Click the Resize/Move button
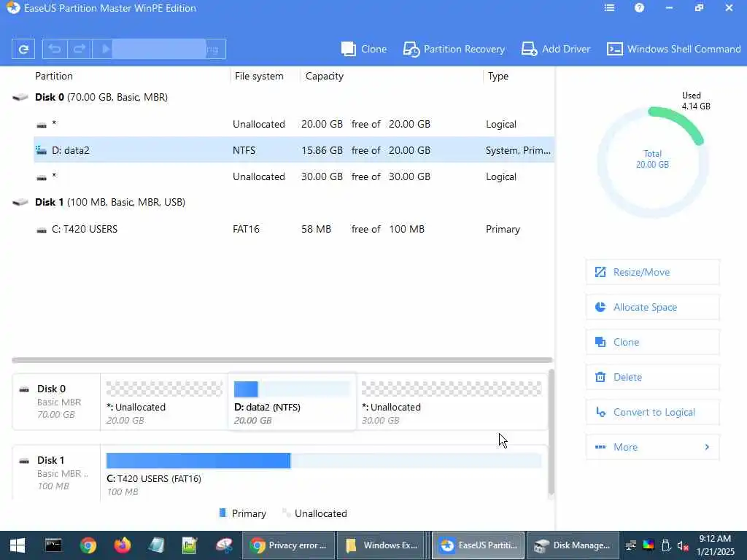This screenshot has height=560, width=747. pyautogui.click(x=652, y=273)
